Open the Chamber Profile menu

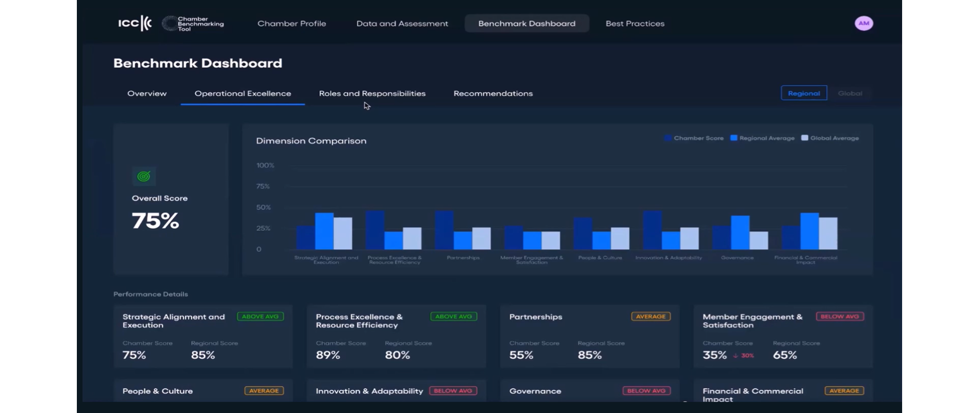click(291, 24)
